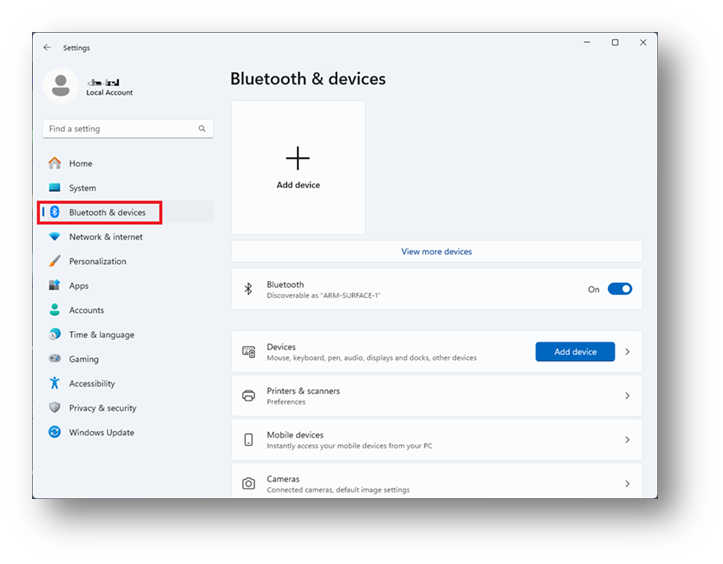
Task: Click the Local Account text
Action: [110, 93]
